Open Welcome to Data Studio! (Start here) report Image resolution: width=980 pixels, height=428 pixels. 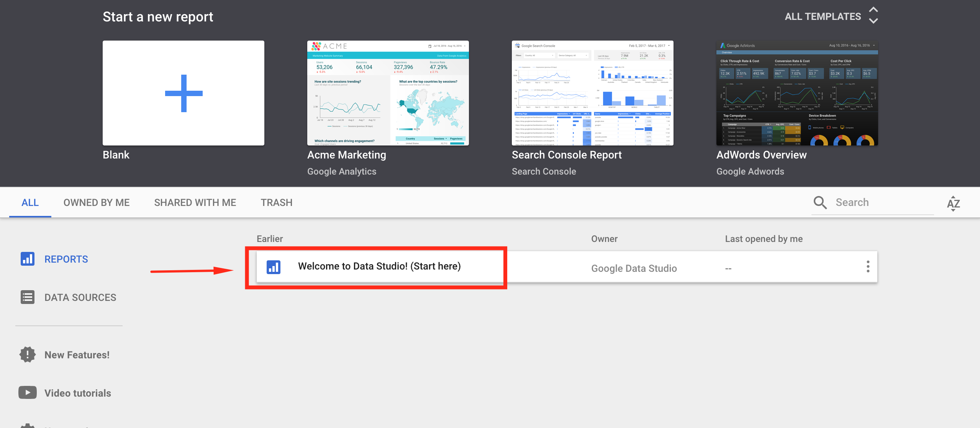point(379,266)
